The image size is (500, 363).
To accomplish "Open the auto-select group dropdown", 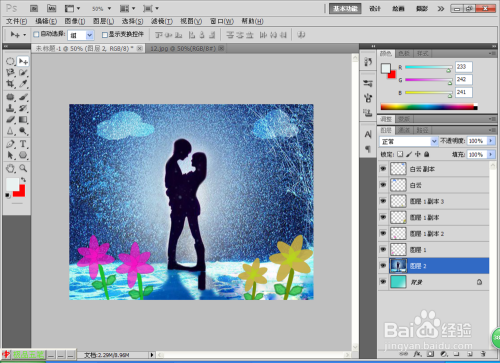I will click(89, 35).
